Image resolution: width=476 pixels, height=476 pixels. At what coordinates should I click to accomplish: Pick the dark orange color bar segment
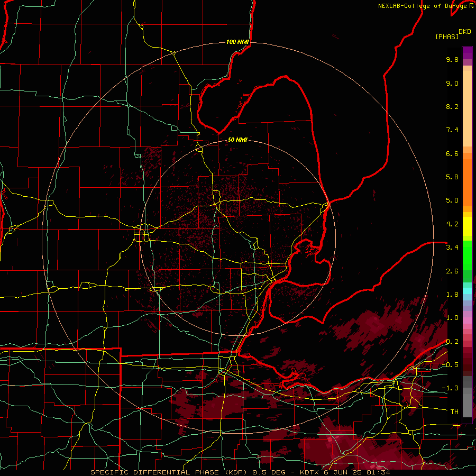pos(467,182)
